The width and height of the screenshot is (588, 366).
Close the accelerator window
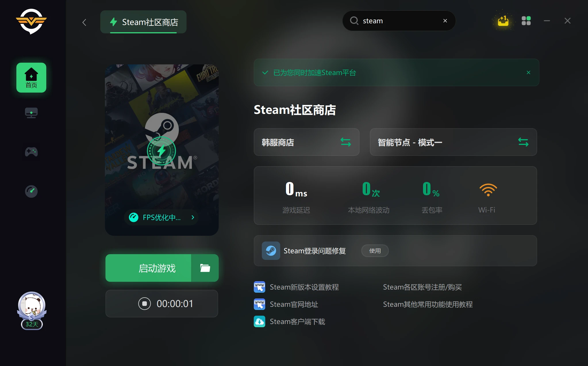pyautogui.click(x=568, y=21)
